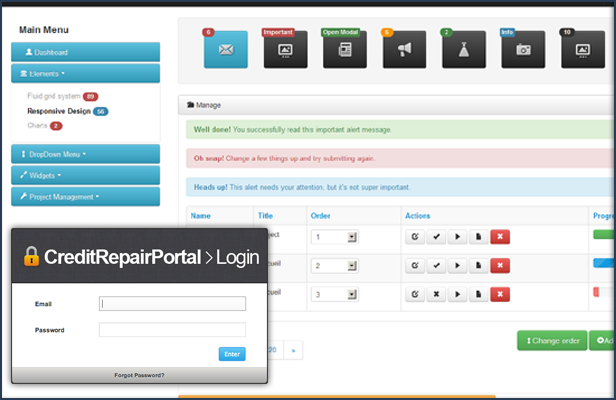
Task: Click the Open Modal newspaper tile
Action: (345, 50)
